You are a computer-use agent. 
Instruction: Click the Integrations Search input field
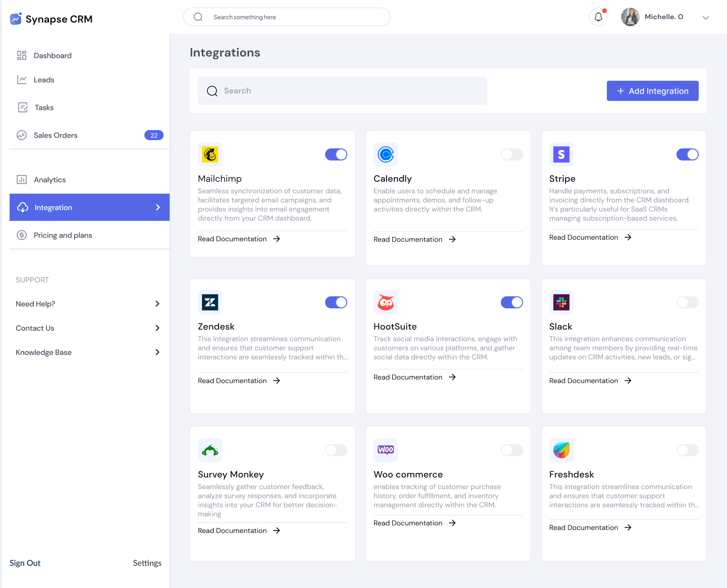[342, 91]
